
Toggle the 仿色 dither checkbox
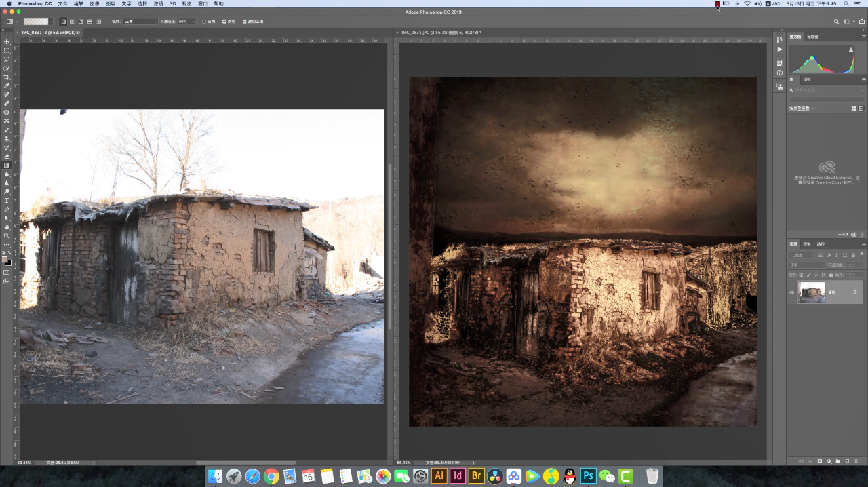224,22
